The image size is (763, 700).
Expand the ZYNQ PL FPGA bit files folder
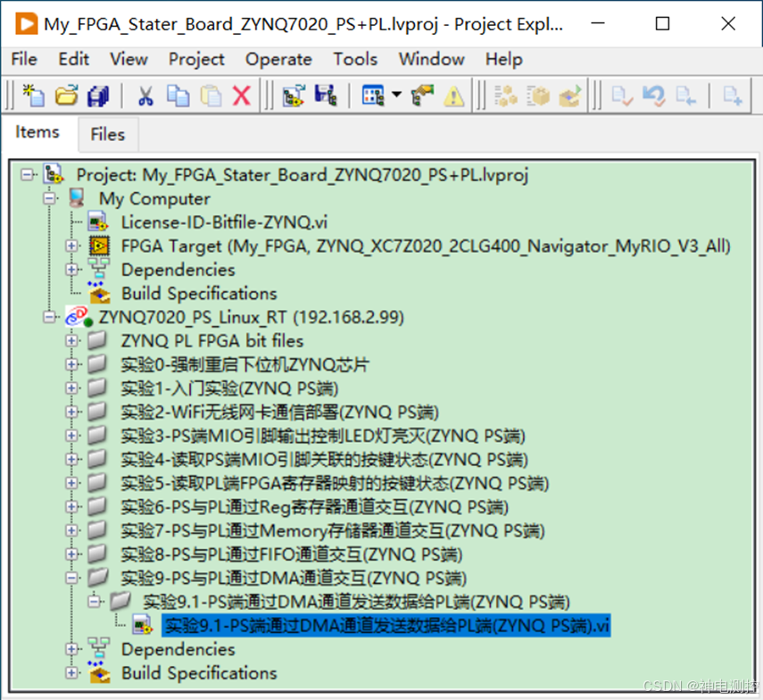click(x=71, y=341)
